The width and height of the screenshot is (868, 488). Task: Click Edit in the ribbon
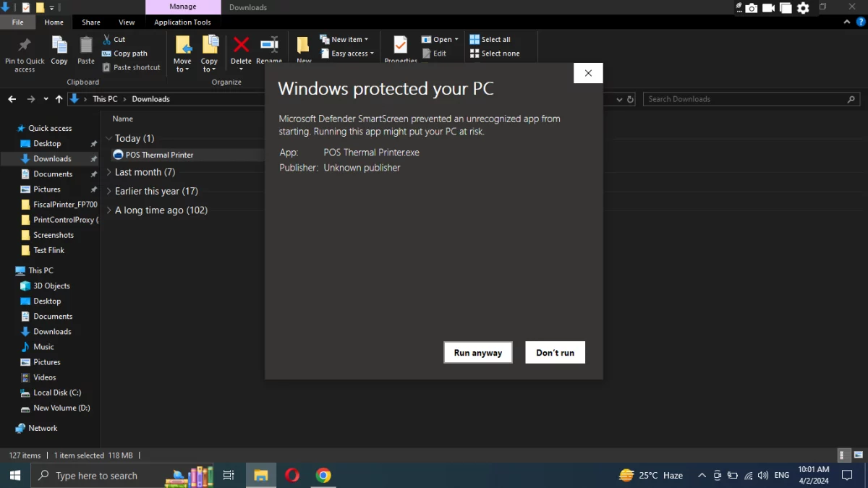click(x=434, y=53)
